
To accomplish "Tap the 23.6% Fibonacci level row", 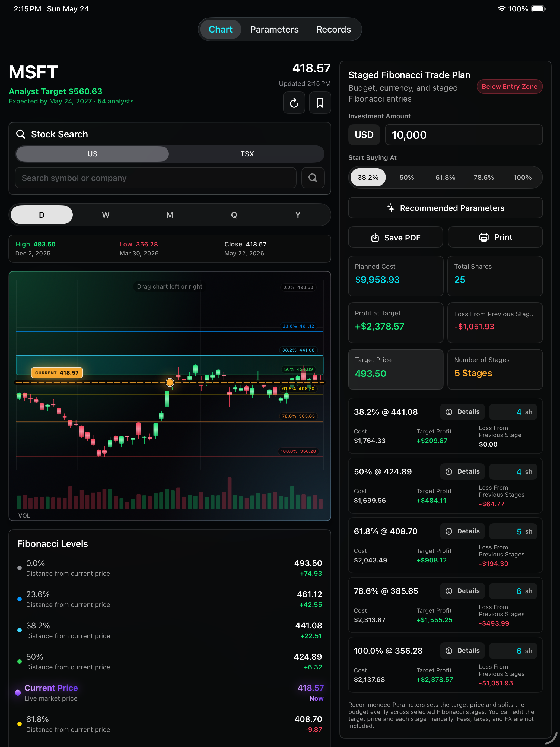I will tap(170, 599).
